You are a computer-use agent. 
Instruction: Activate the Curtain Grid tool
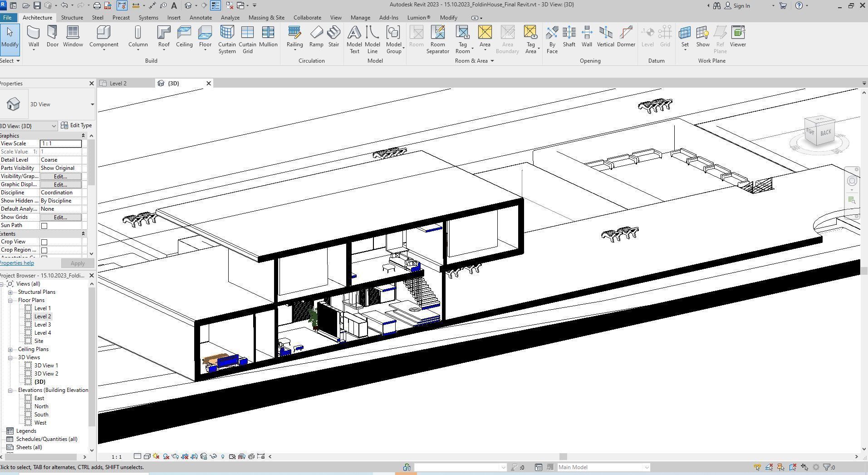[247, 40]
